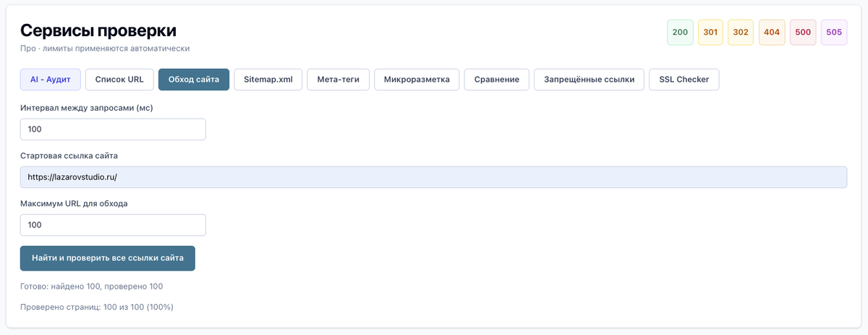Open the Запрещённые ссылки tab
Image resolution: width=868 pixels, height=335 pixels.
point(590,80)
